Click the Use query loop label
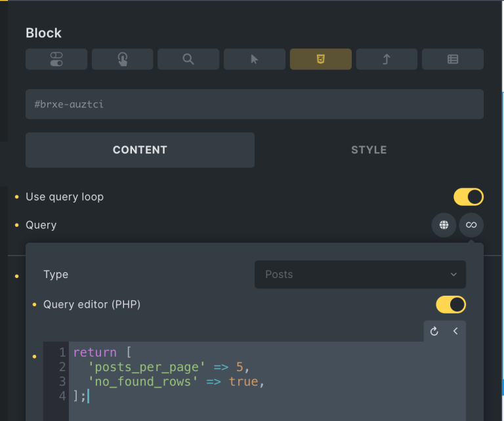504x421 pixels. [x=64, y=197]
